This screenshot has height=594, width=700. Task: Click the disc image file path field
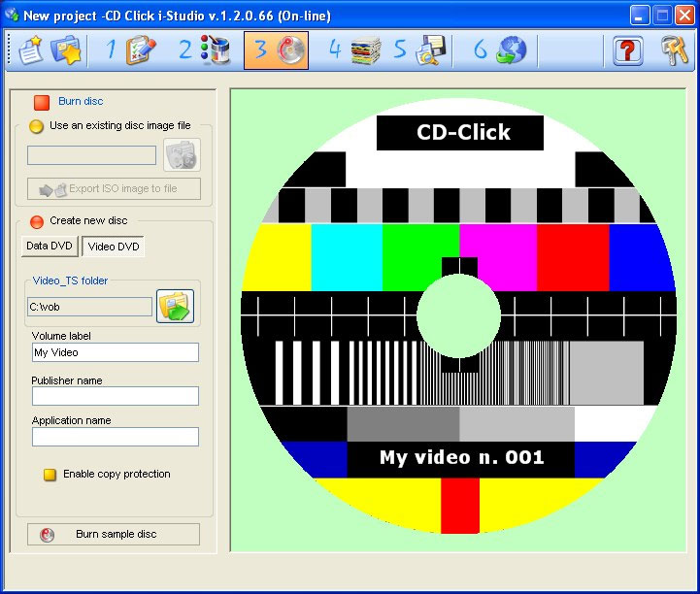coord(91,155)
